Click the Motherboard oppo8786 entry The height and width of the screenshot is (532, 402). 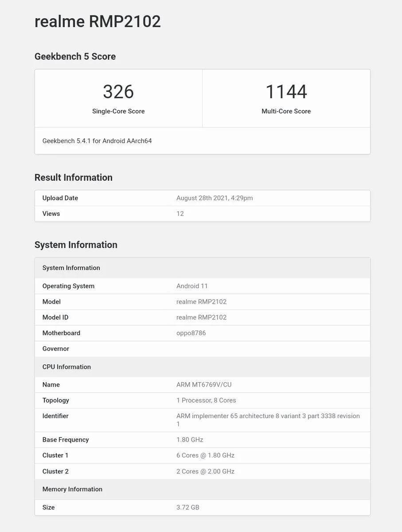click(x=190, y=333)
